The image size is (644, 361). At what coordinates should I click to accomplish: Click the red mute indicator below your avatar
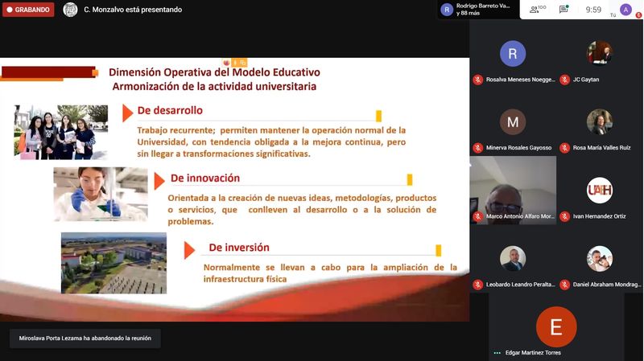638,15
